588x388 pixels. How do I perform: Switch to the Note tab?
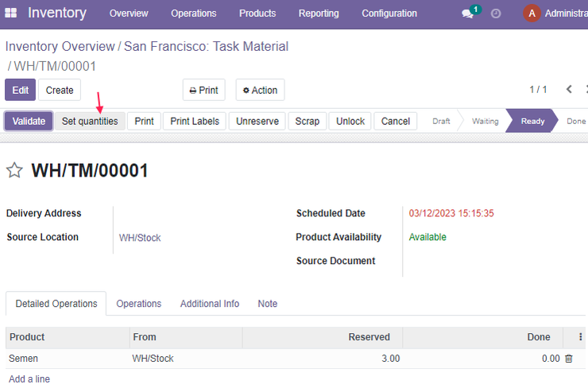267,304
